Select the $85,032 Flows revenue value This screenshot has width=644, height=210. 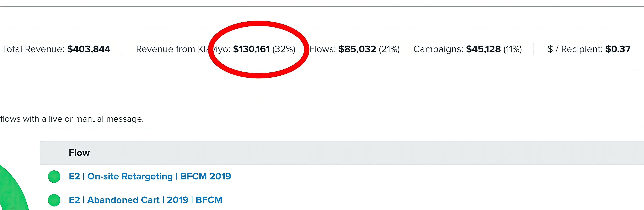coord(357,49)
